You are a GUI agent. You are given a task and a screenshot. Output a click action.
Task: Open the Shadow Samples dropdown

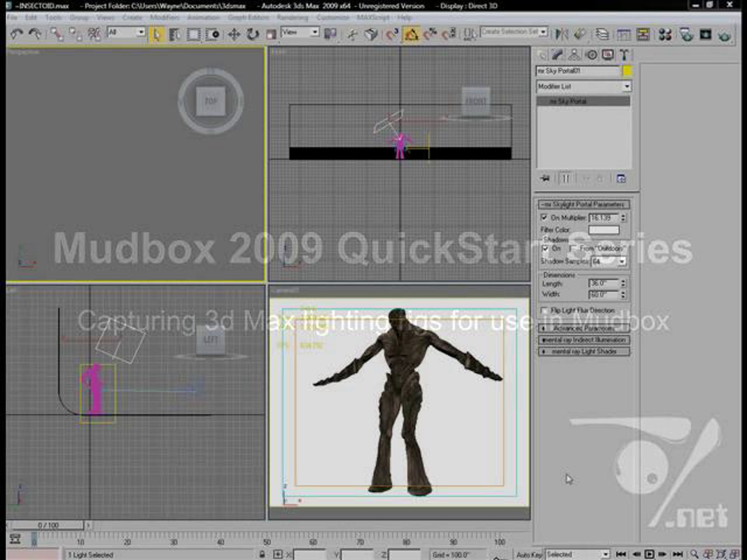click(x=622, y=261)
